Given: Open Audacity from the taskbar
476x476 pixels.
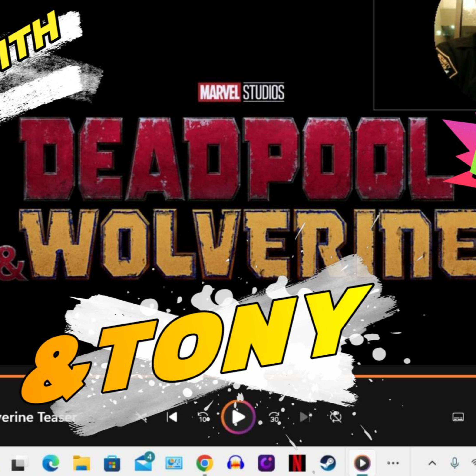Looking at the screenshot, I should (235, 463).
